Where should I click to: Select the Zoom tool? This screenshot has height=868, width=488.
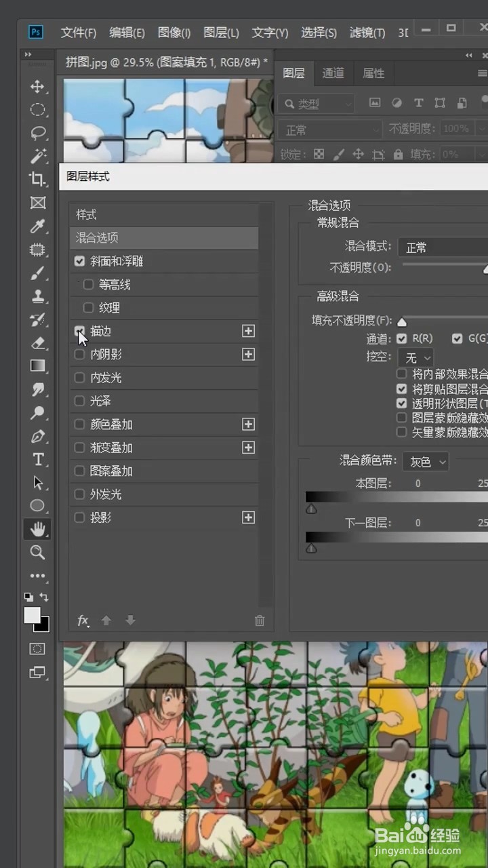pyautogui.click(x=37, y=553)
